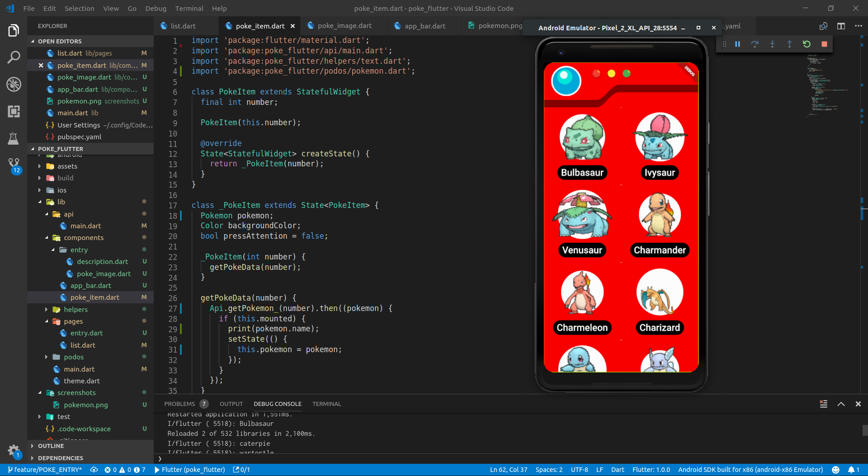Open pubspec.yaml from Open Editors
Viewport: 868px width, 476px height.
[x=79, y=137]
